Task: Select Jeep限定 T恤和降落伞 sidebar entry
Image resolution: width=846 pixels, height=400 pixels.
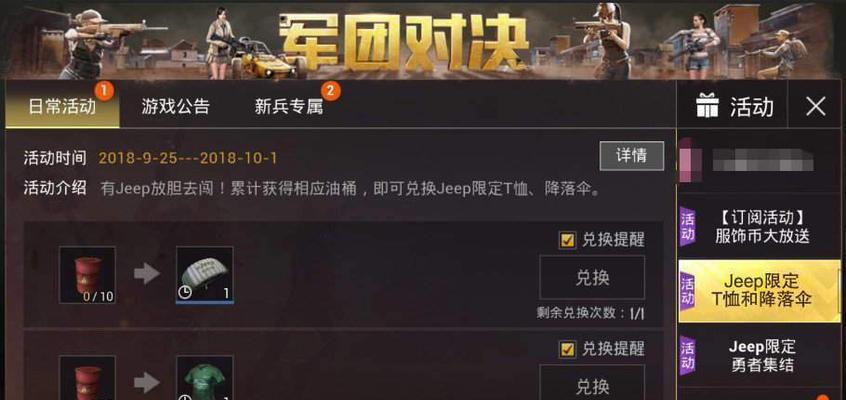Action: [x=760, y=291]
